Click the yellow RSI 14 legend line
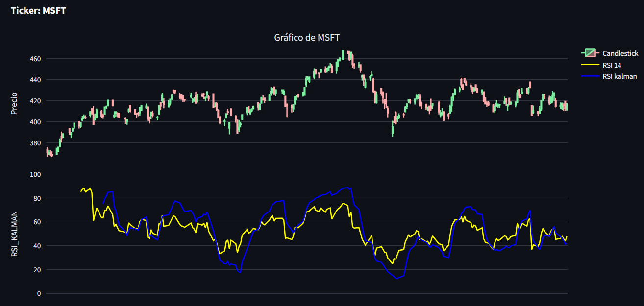Image resolution: width=644 pixels, height=306 pixels. (590, 65)
